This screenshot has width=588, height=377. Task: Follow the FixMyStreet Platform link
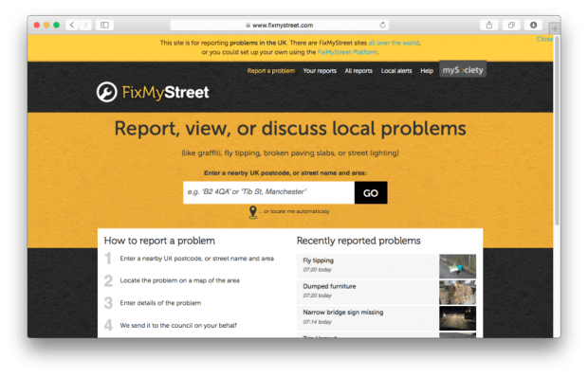click(x=348, y=52)
